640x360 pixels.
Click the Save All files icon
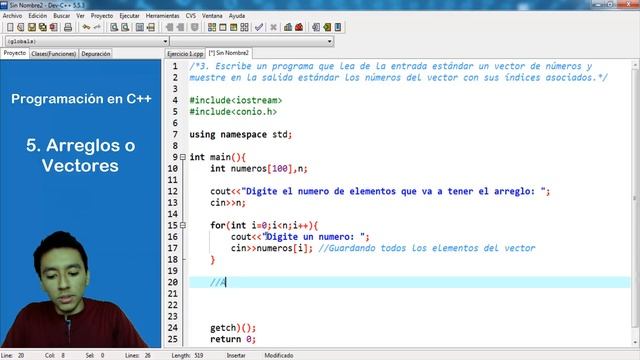point(42,27)
